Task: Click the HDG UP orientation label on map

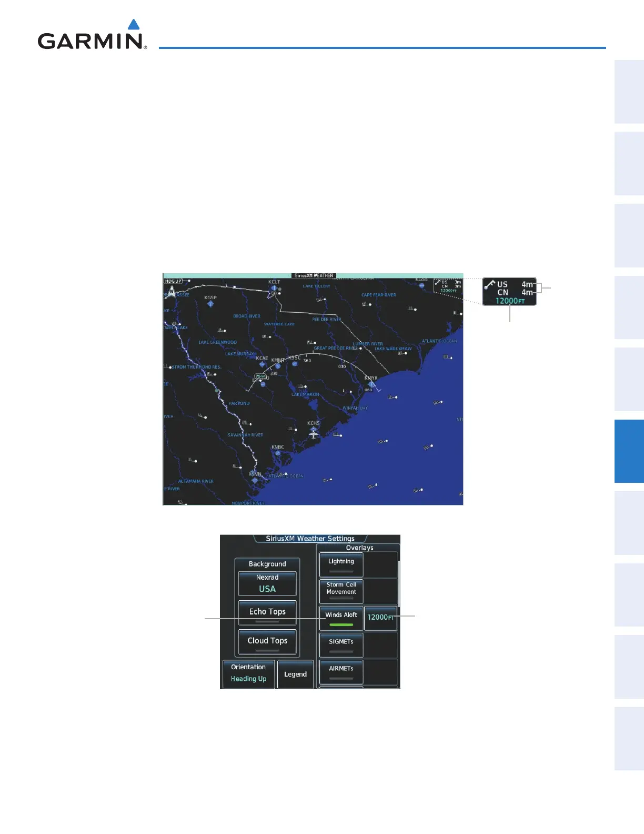Action: point(173,281)
